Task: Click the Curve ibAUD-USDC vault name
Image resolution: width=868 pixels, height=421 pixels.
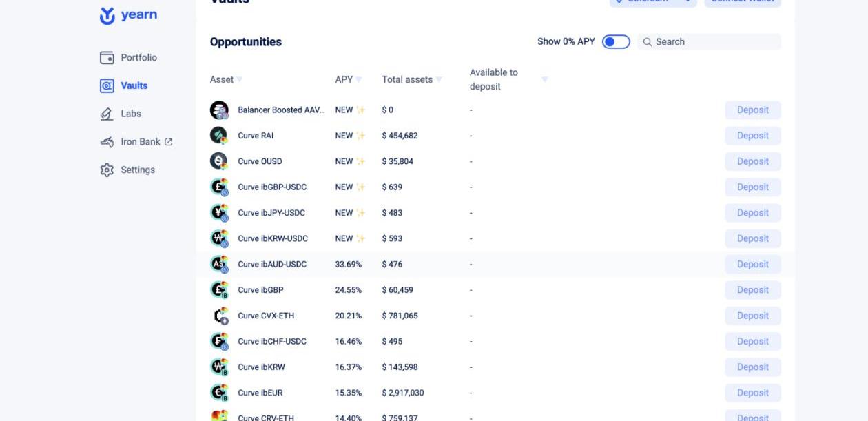Action: click(x=272, y=265)
